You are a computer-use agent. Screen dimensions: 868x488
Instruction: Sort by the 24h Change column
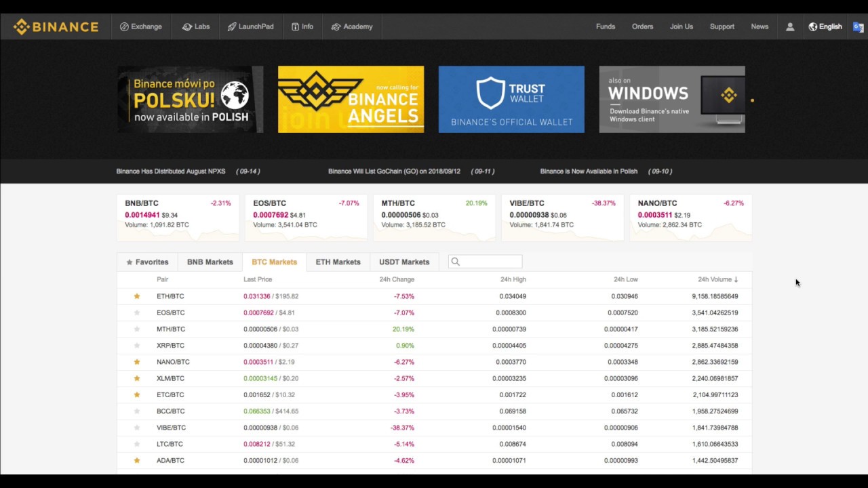pyautogui.click(x=397, y=279)
